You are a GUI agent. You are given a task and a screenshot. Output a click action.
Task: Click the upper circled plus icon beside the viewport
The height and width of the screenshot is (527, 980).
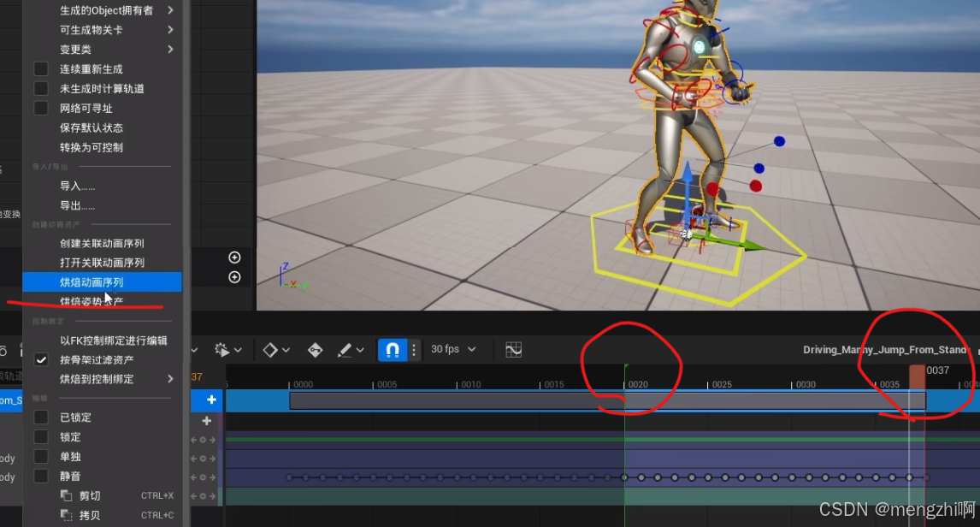click(x=234, y=258)
